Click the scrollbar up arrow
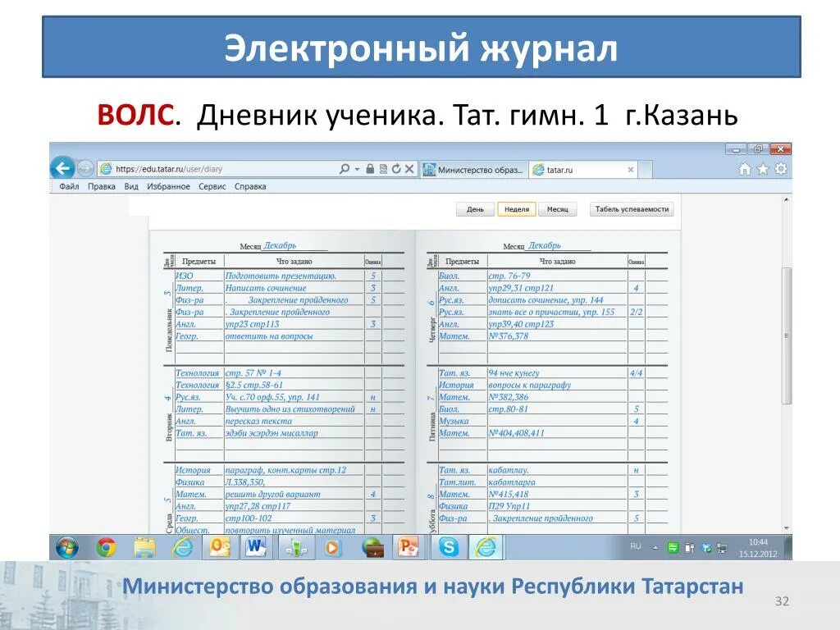Viewport: 840px width, 630px height. [787, 200]
